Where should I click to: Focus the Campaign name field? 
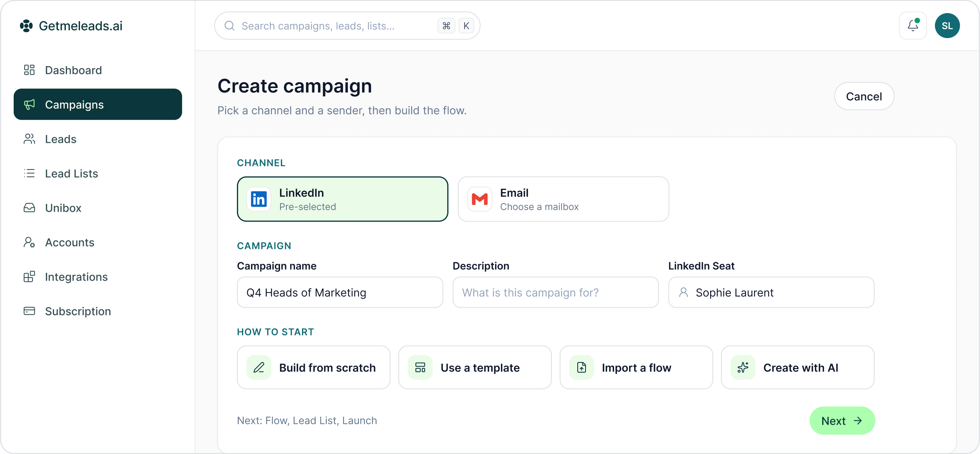(340, 292)
